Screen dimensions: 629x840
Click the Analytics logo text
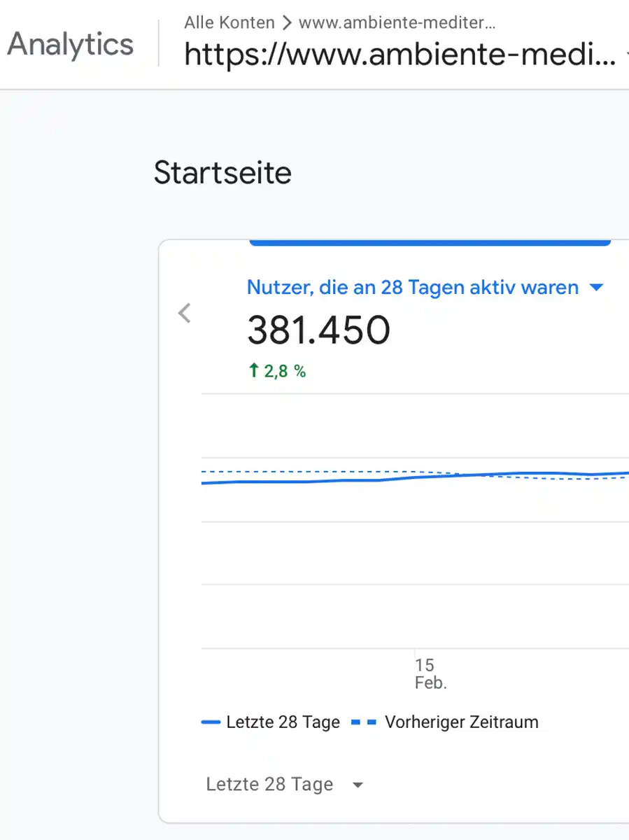pyautogui.click(x=70, y=45)
